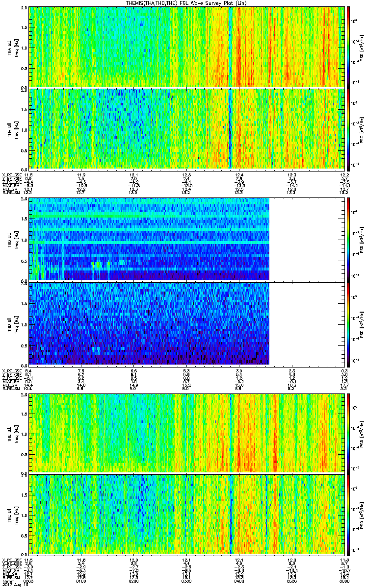This screenshot has height=588, width=368.
Task: Select the color bar beside THE B-parallel panel
Action: coord(349,514)
